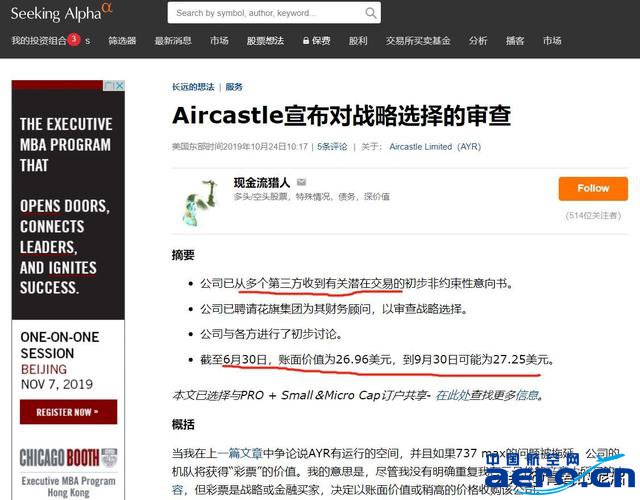The height and width of the screenshot is (500, 640).
Task: Open the 股票想法 menu item
Action: [x=265, y=41]
